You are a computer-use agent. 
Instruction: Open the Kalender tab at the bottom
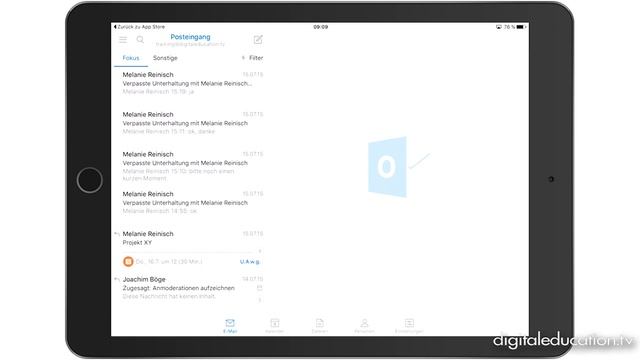tap(275, 326)
